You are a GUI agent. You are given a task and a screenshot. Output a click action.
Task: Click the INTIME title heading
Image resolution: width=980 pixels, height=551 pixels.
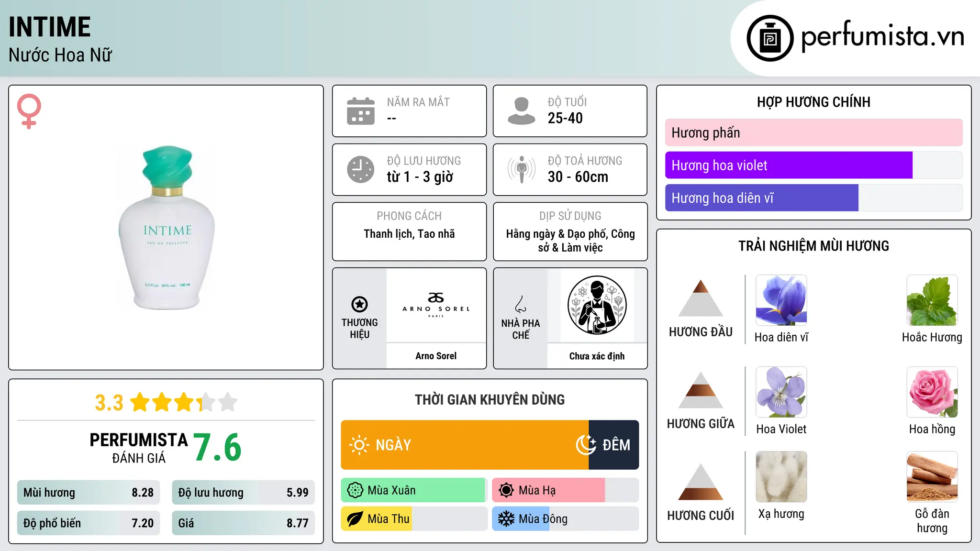tap(50, 27)
